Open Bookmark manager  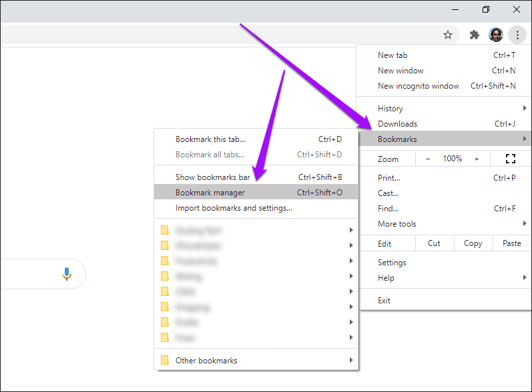pos(256,193)
